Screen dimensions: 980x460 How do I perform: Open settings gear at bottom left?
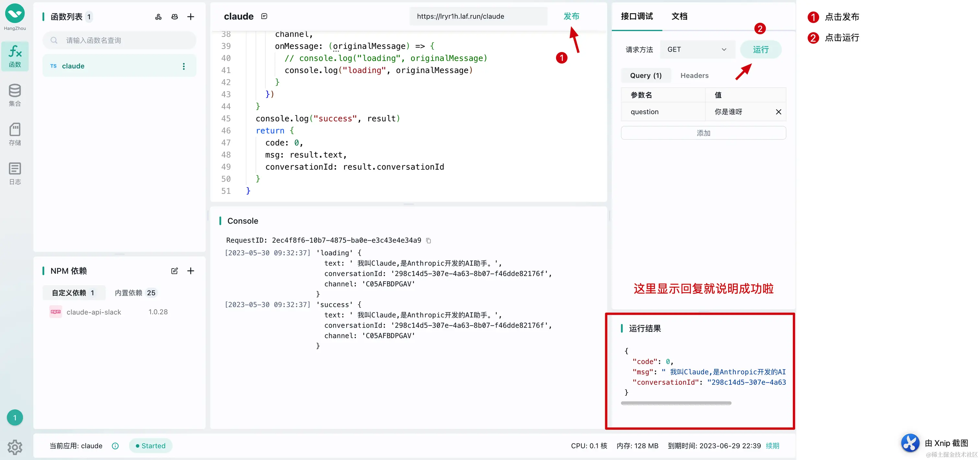click(x=15, y=447)
